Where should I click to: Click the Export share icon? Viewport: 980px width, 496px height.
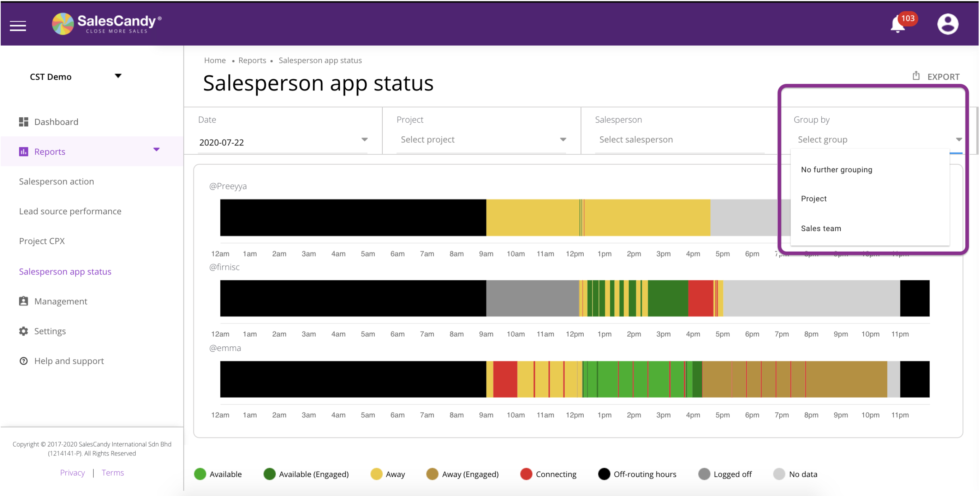tap(916, 76)
